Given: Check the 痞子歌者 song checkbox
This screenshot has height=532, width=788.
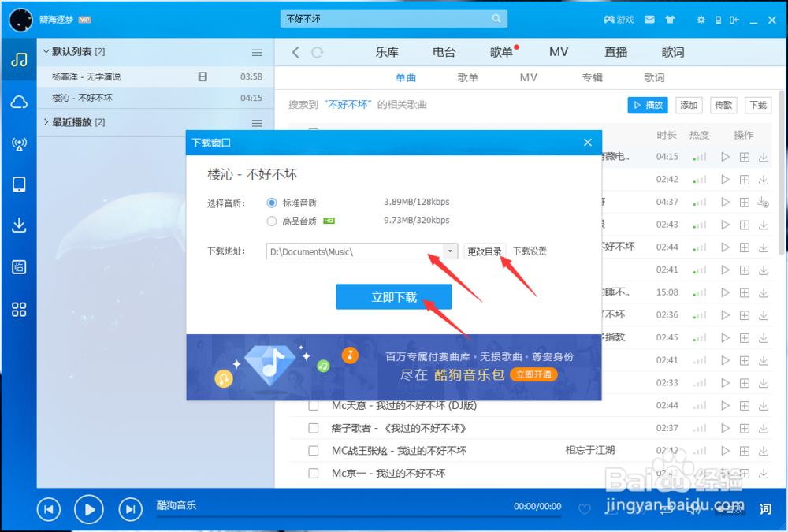Looking at the screenshot, I should coord(313,428).
